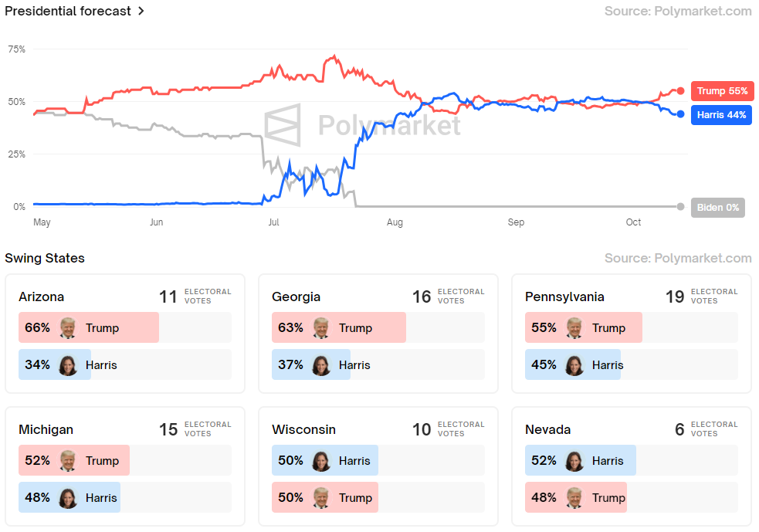Click the Harris 52% bar in the Nevada card

click(x=580, y=461)
